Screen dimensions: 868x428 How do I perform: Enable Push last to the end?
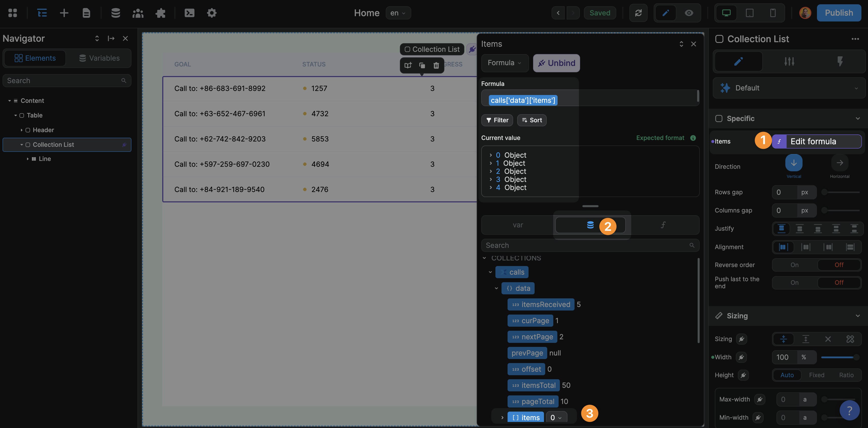[x=794, y=282]
